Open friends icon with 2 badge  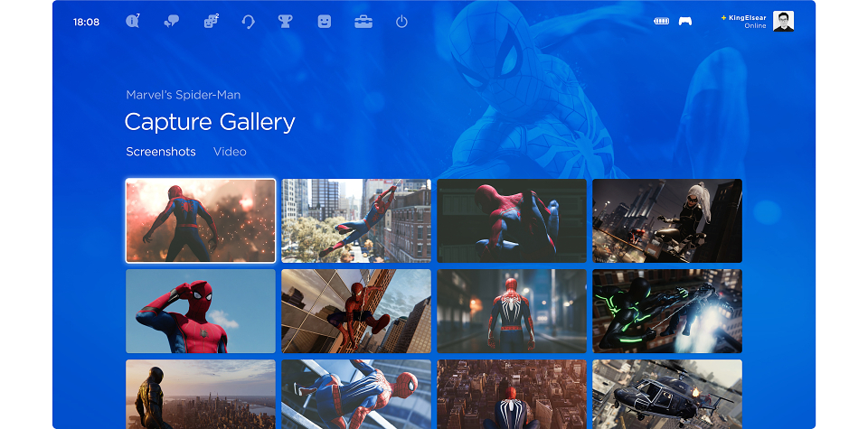[211, 22]
